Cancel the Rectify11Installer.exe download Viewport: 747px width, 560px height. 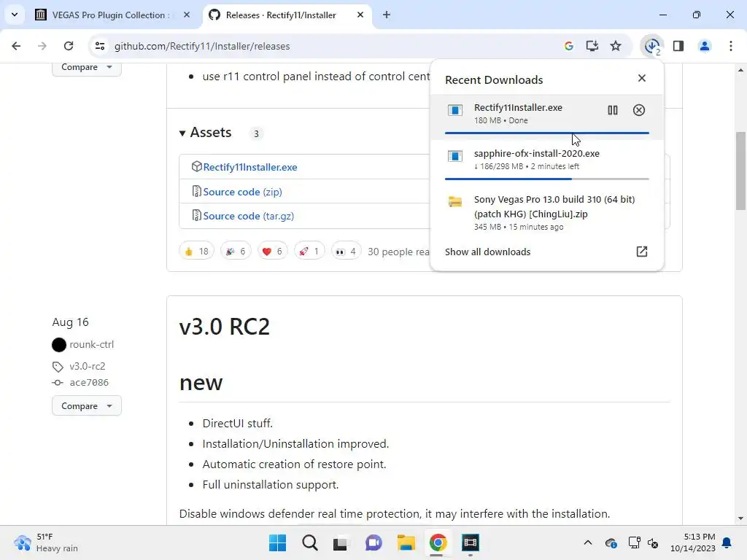click(x=639, y=110)
